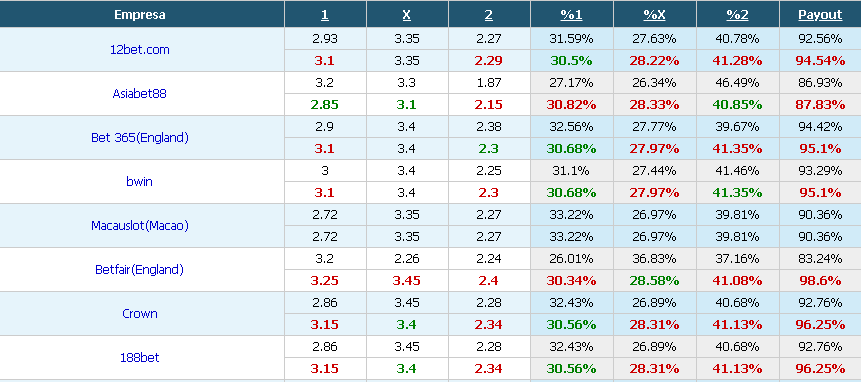Sort by the Payout column header
The width and height of the screenshot is (861, 382).
point(820,15)
